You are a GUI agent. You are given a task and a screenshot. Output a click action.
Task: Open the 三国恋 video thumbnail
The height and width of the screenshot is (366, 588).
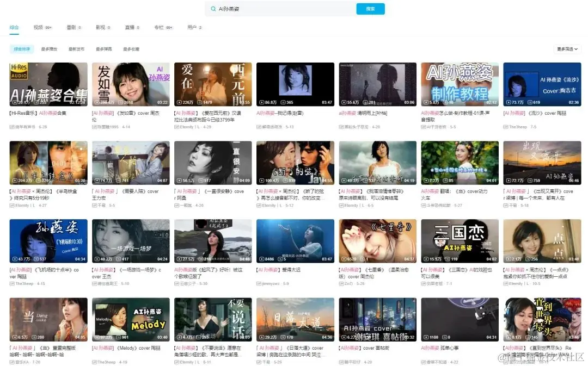[x=460, y=241]
